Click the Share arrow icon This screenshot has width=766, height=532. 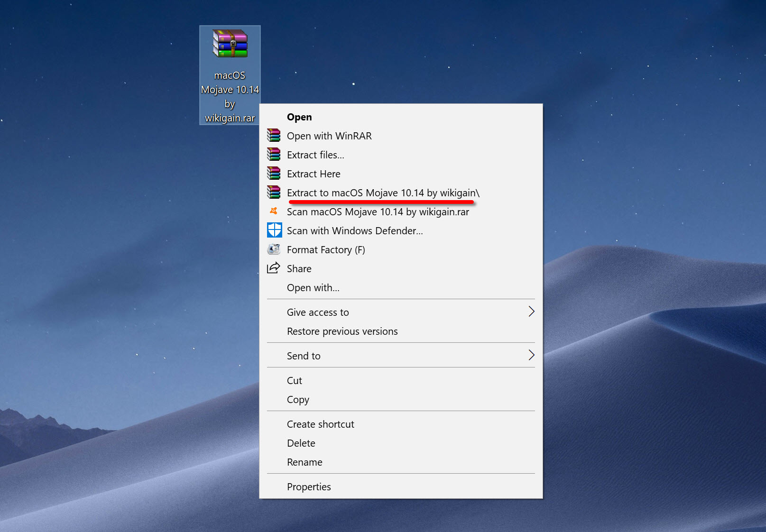click(274, 268)
